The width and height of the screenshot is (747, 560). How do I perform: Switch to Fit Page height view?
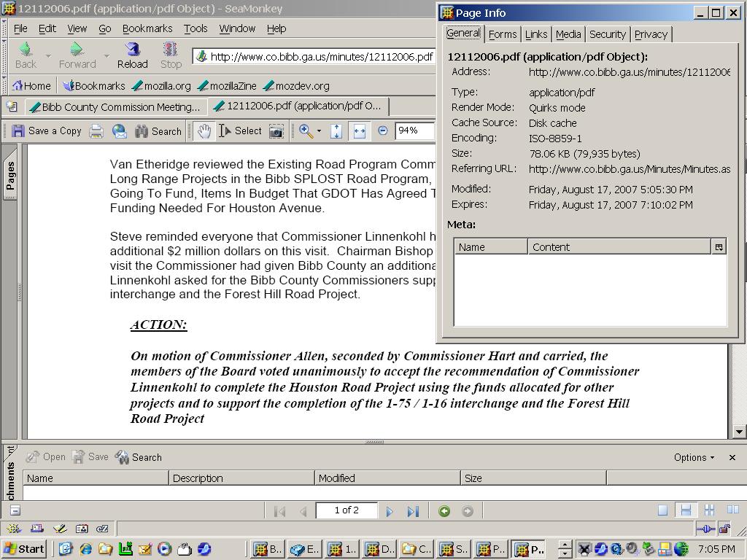(x=336, y=131)
